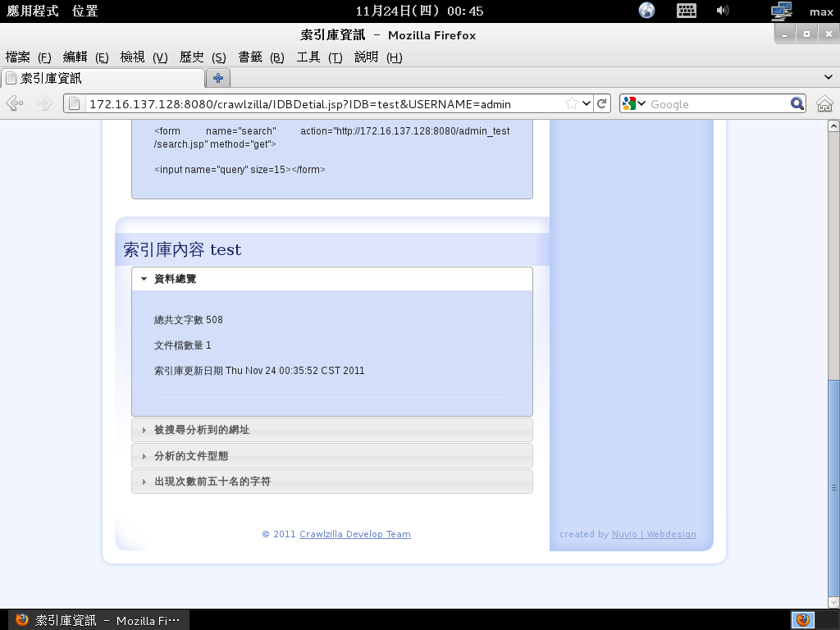Bookmark this page with the star icon
The width and height of the screenshot is (840, 630).
571,104
